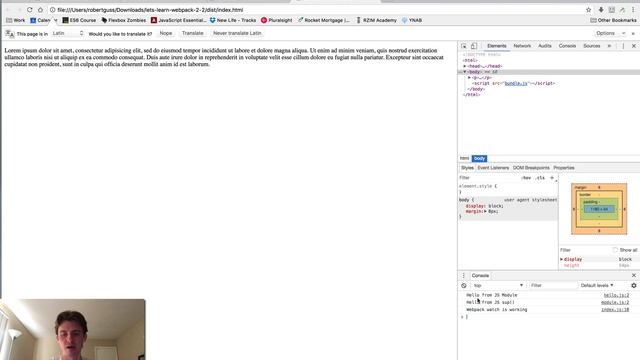Image resolution: width=640 pixels, height=360 pixels.
Task: Open the DOM Breakpoints tab
Action: 531,168
